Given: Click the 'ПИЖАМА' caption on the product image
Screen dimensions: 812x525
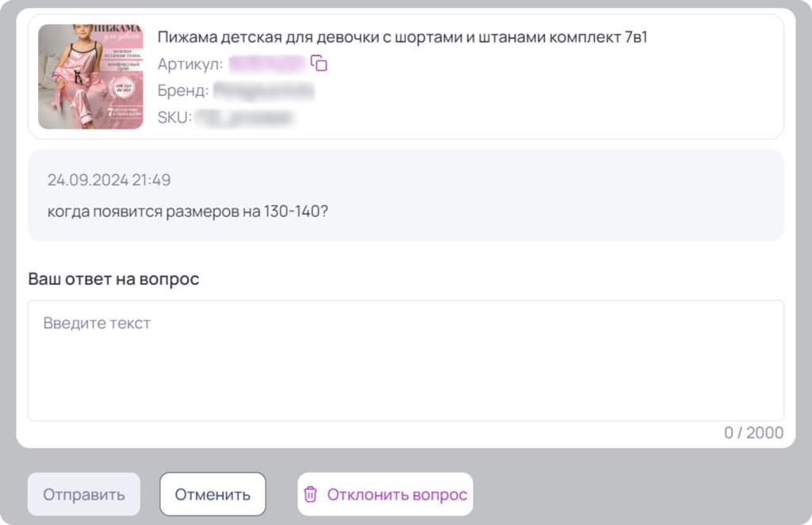Looking at the screenshot, I should (119, 29).
